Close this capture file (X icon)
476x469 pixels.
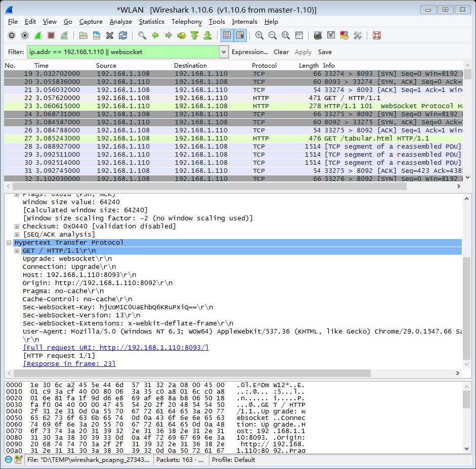(110, 35)
